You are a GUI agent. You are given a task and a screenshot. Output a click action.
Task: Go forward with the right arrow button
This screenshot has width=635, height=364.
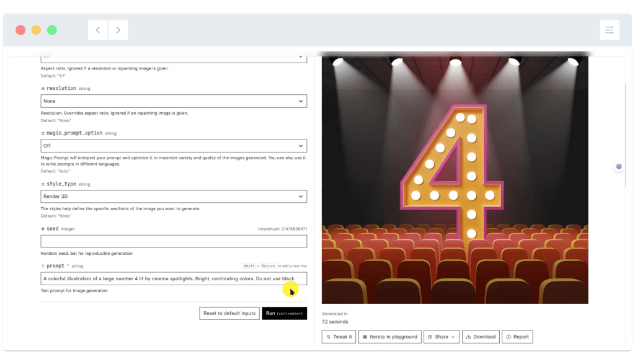point(118,30)
